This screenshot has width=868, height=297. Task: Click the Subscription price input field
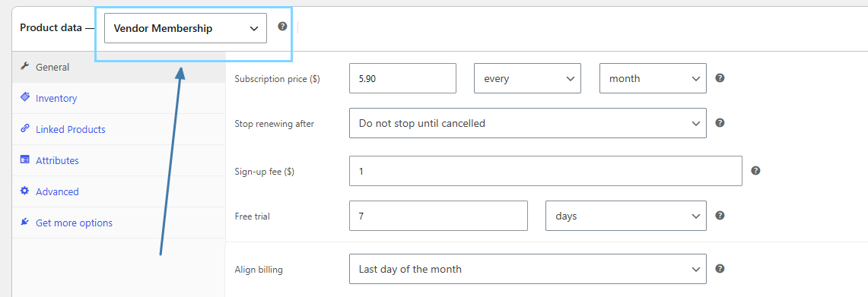[402, 78]
